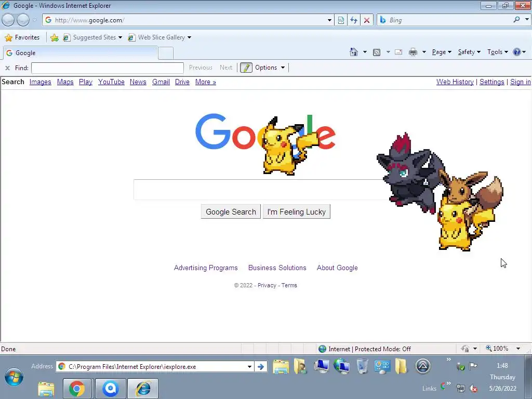Click the Windows Start orb
The width and height of the screenshot is (532, 399).
pos(14,377)
